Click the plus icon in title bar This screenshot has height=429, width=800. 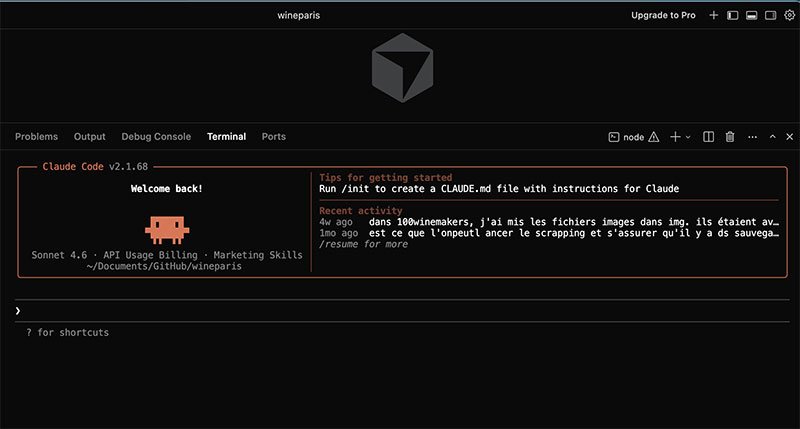pos(714,16)
